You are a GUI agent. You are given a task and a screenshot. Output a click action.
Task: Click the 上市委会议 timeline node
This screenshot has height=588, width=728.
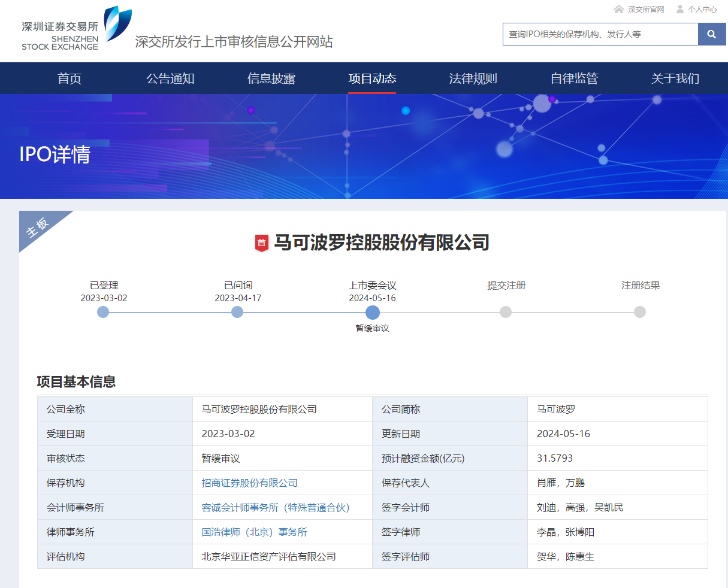(x=373, y=312)
